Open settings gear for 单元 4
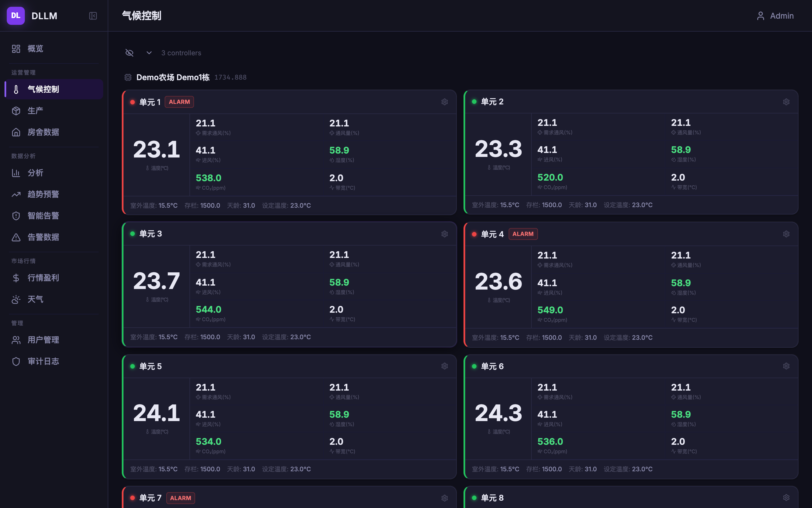Screen dimensions: 812x508 [x=786, y=234]
